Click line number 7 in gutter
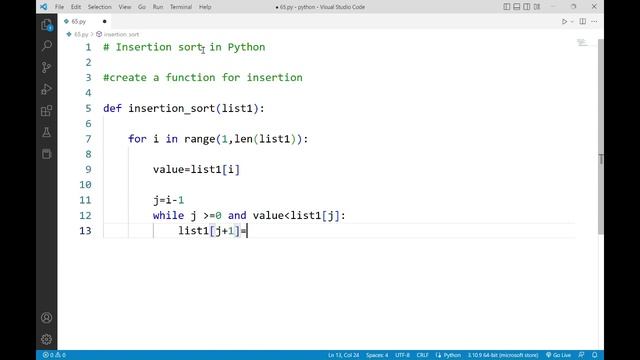The image size is (640, 360). point(88,139)
